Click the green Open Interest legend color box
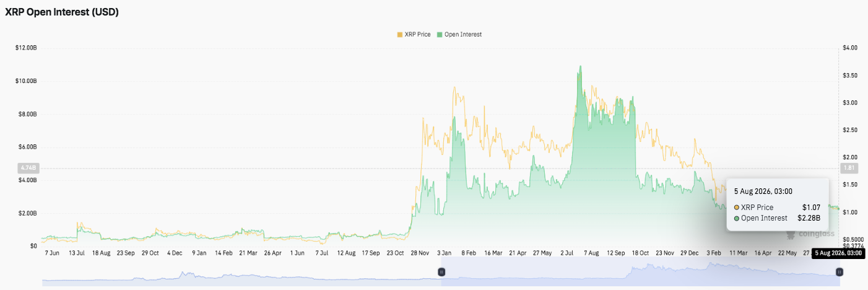Image resolution: width=868 pixels, height=290 pixels. (x=440, y=34)
